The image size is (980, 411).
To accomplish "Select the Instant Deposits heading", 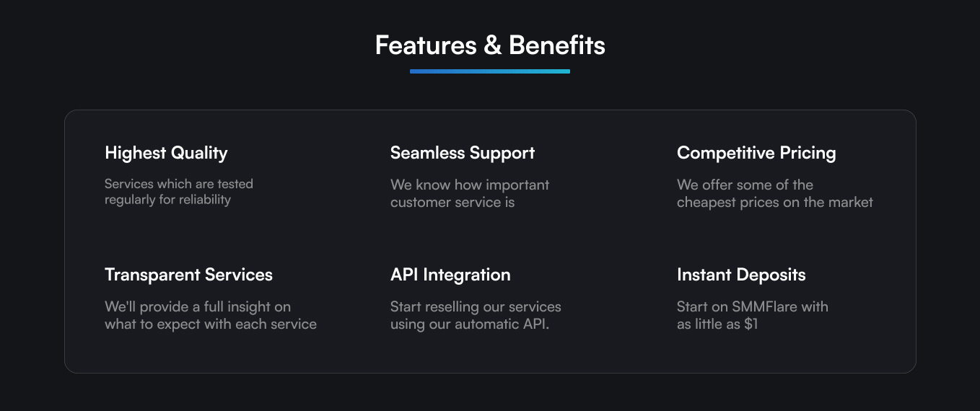I will [x=741, y=275].
